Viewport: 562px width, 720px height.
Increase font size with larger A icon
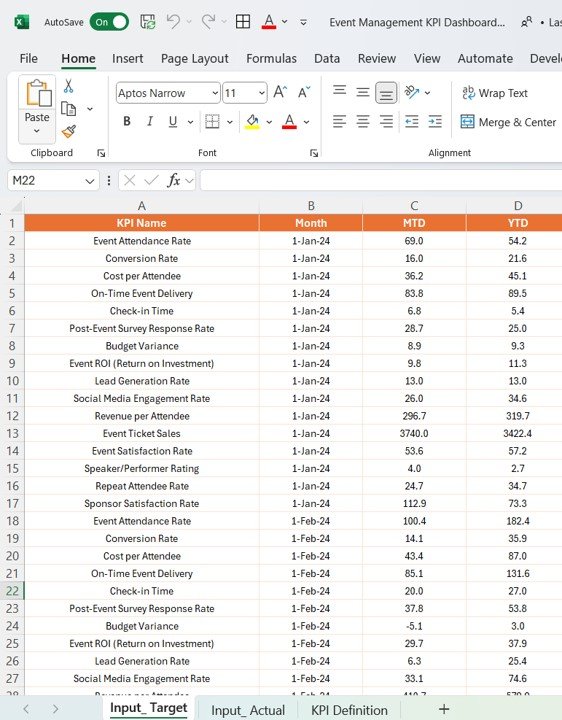[280, 92]
